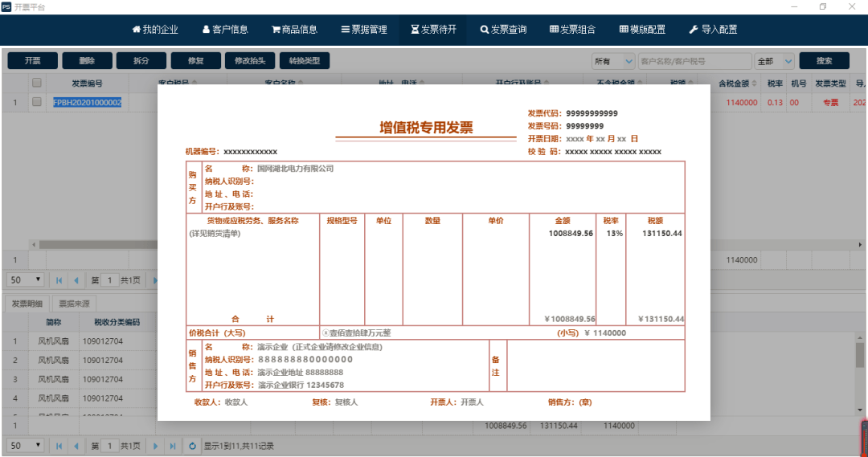Click scroll-right arrow of horizontal scrollbar
868x457 pixels.
pos(860,244)
